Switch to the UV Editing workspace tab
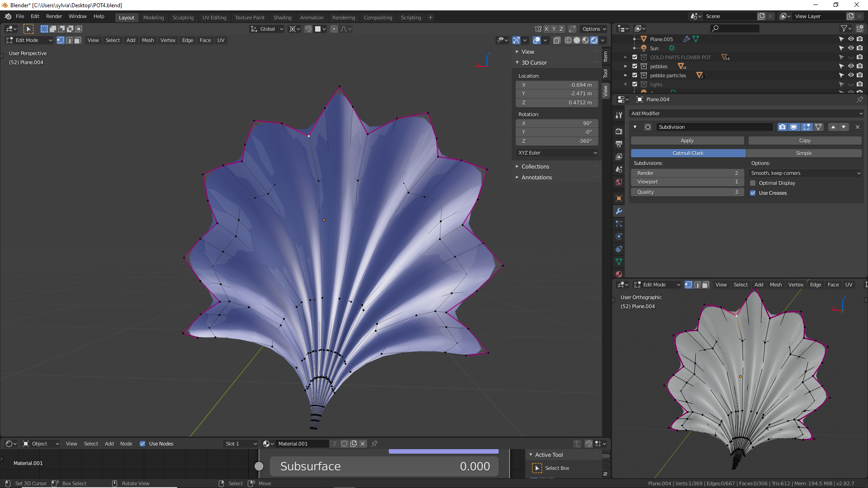868x488 pixels. pos(214,18)
